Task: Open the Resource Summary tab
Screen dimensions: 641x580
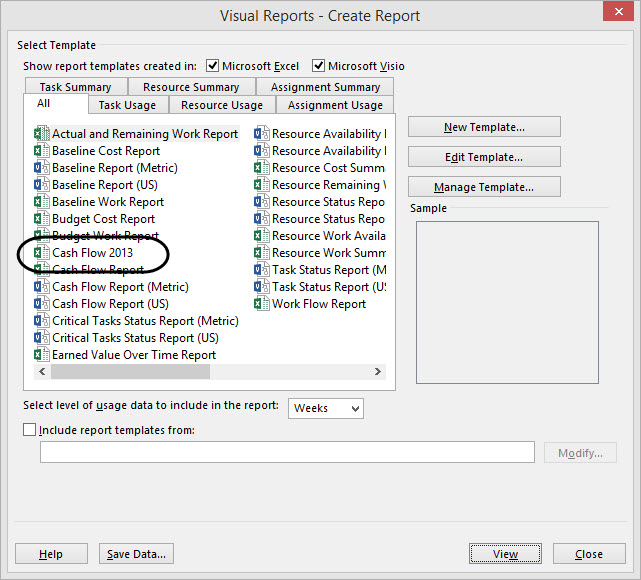Action: click(x=191, y=87)
